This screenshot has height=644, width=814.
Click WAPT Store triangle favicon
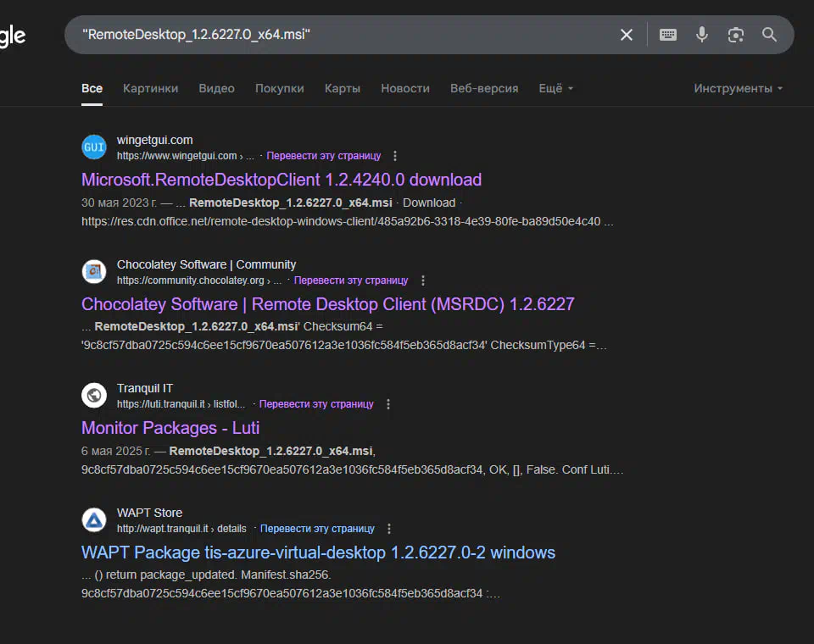[94, 520]
